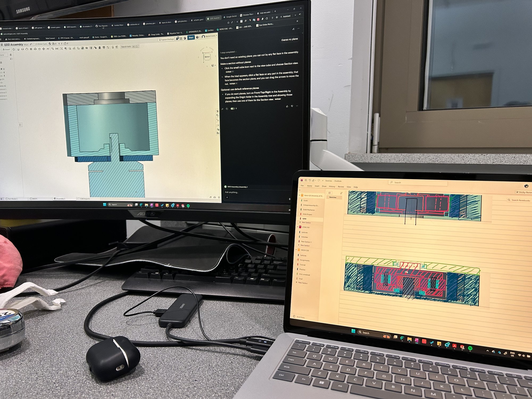Click the thumbs down on assistant reply
Viewport: 532px width, 399px height.
[292, 106]
